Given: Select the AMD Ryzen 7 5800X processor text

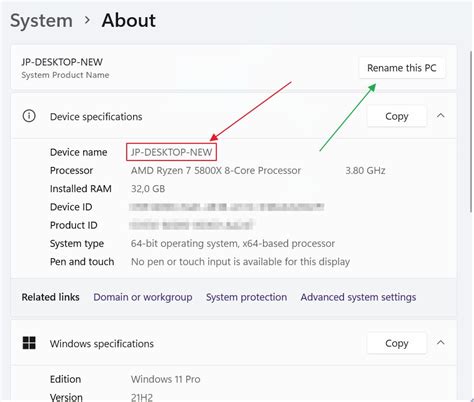Looking at the screenshot, I should pyautogui.click(x=216, y=171).
